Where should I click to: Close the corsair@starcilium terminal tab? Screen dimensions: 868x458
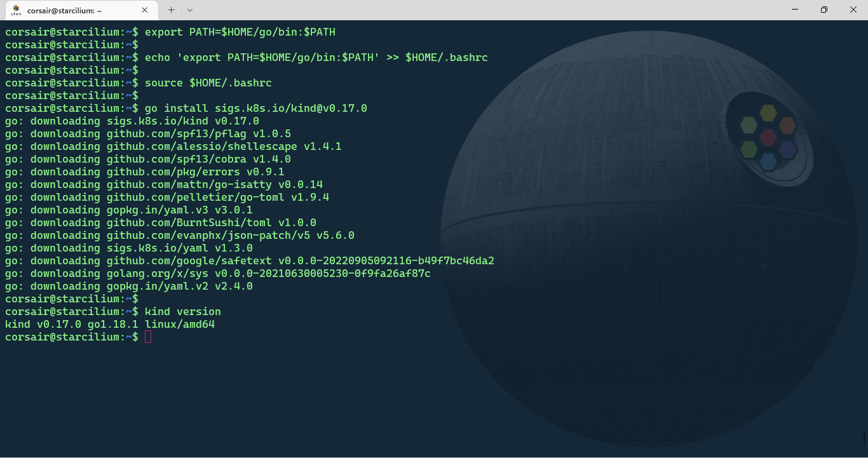[x=145, y=10]
